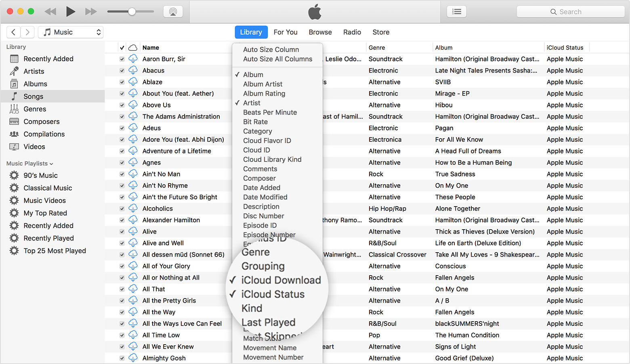Open Albums in the sidebar
The image size is (630, 364).
coord(52,84)
